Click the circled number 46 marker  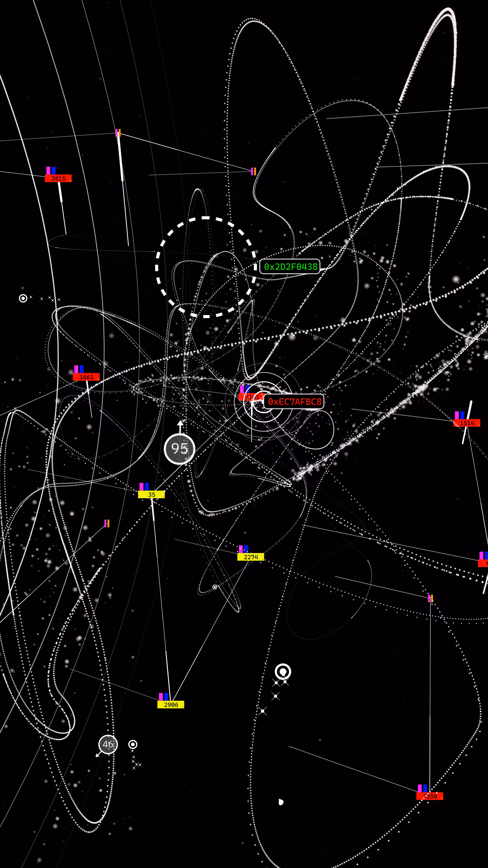[108, 744]
